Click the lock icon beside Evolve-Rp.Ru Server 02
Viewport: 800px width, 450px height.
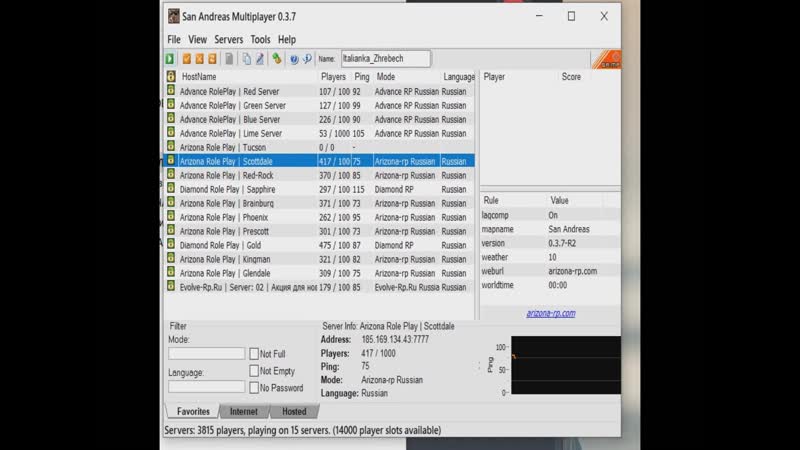(171, 286)
